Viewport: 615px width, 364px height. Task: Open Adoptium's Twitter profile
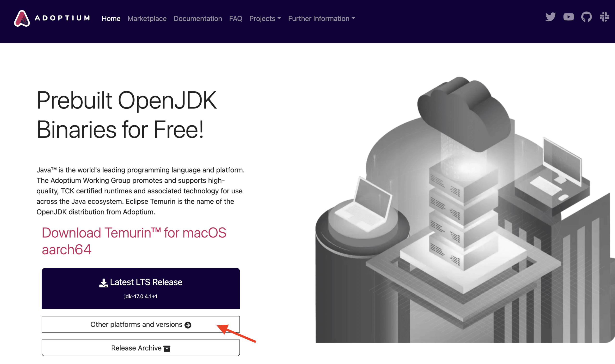551,17
